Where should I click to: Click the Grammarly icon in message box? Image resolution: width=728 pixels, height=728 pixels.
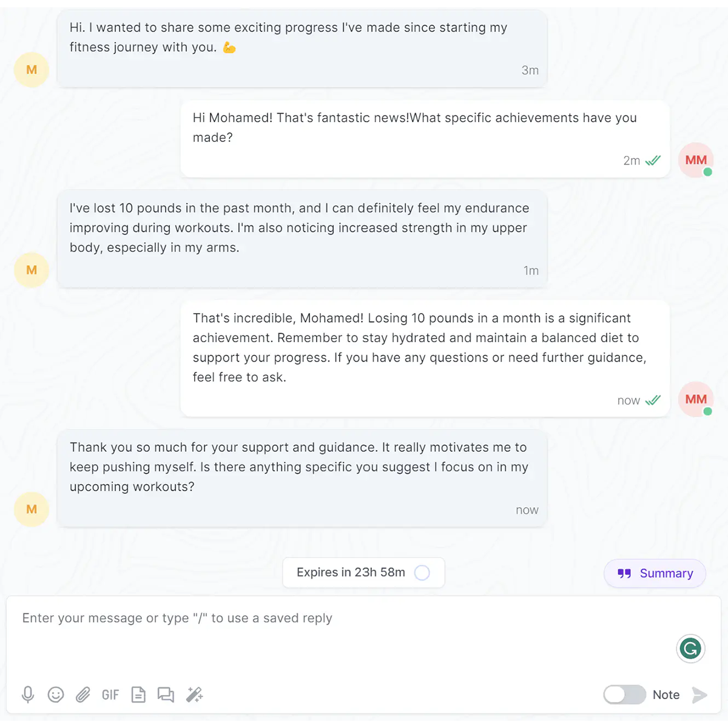(x=690, y=649)
